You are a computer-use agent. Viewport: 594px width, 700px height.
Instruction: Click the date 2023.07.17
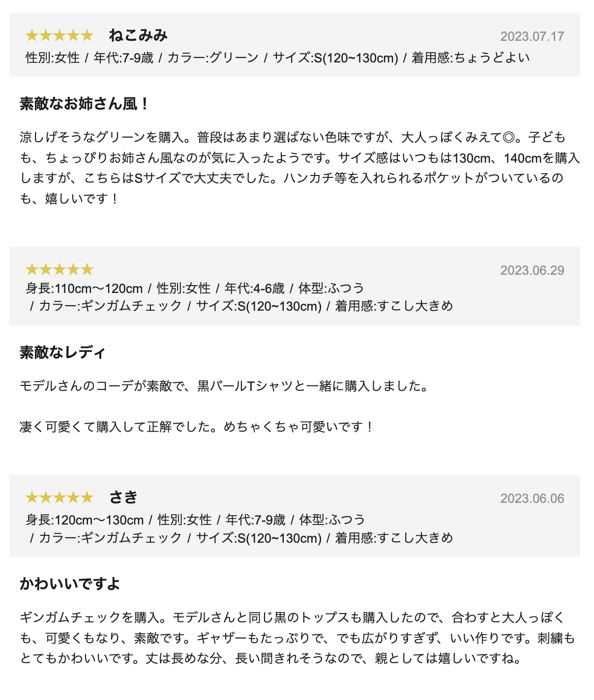tap(532, 36)
